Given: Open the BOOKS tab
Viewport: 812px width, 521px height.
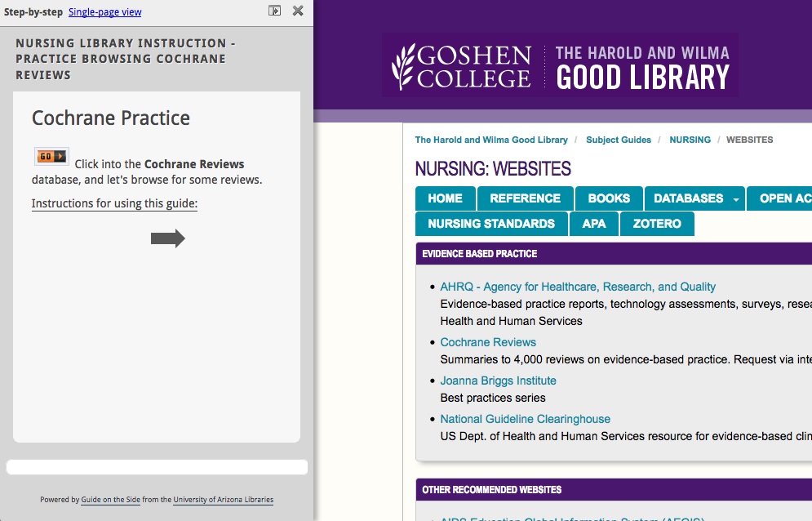Looking at the screenshot, I should 609,198.
